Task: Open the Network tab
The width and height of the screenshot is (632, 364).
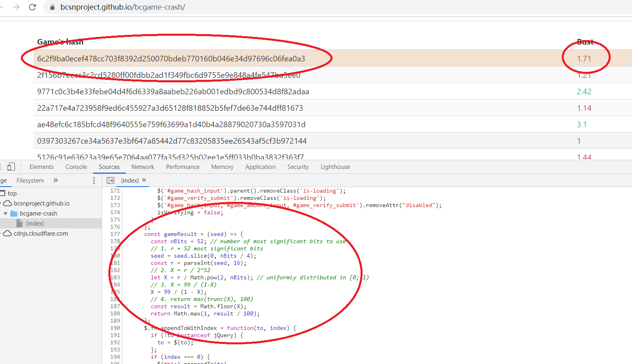Action: coord(143,167)
